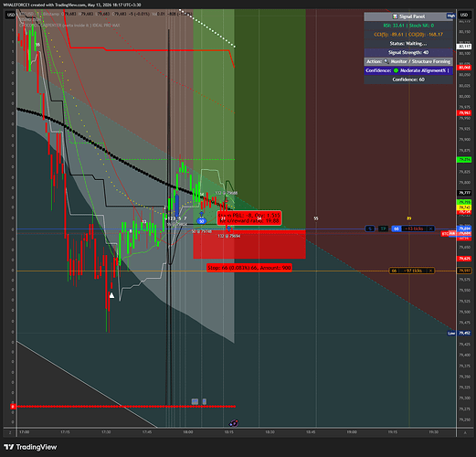This screenshot has width=476, height=457.
Task: Click the red 0 square at bottom left
Action: [x=13, y=407]
